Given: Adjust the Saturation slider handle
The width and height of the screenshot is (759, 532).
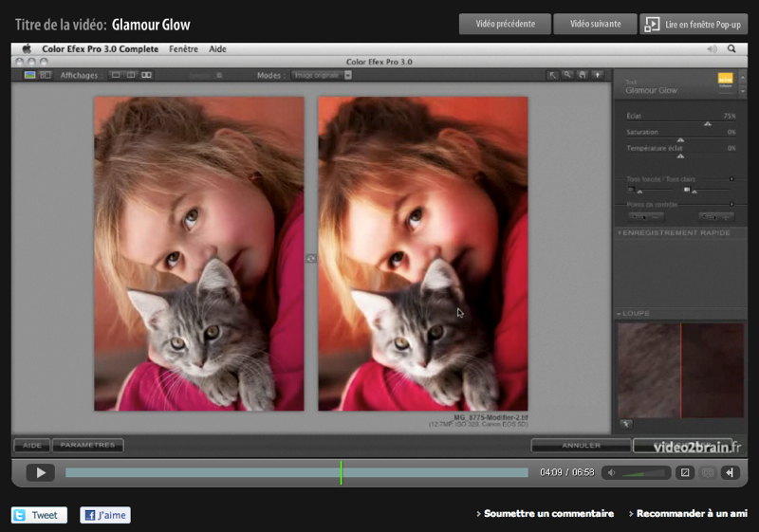Looking at the screenshot, I should pyautogui.click(x=680, y=139).
